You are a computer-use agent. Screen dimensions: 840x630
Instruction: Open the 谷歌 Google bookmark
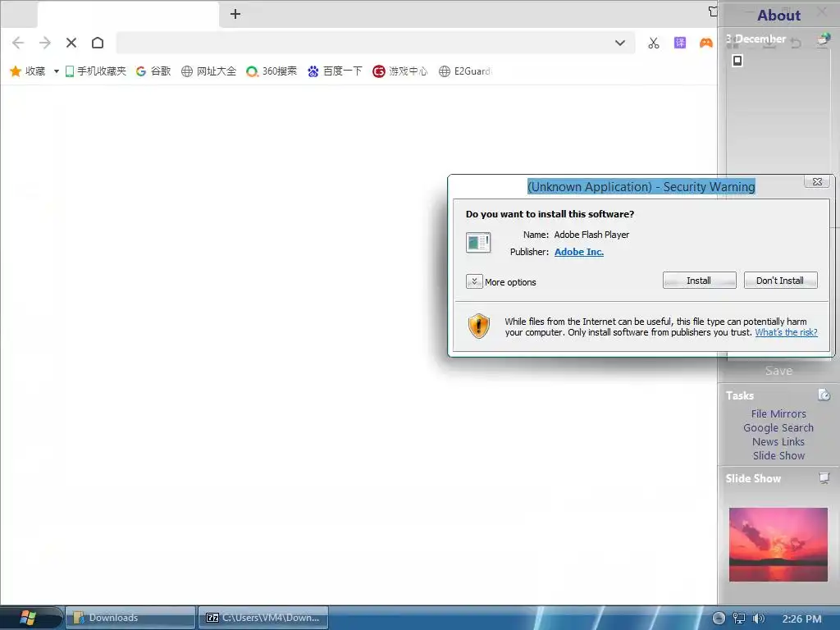coord(153,71)
